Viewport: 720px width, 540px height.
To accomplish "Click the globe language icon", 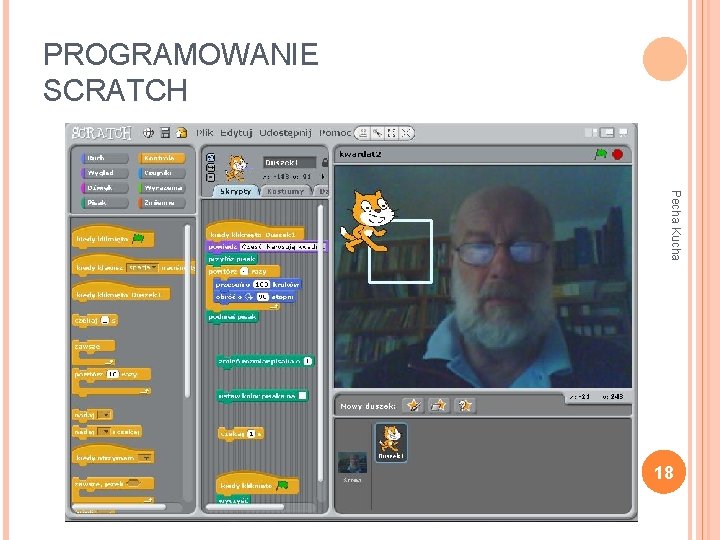I will 148,133.
